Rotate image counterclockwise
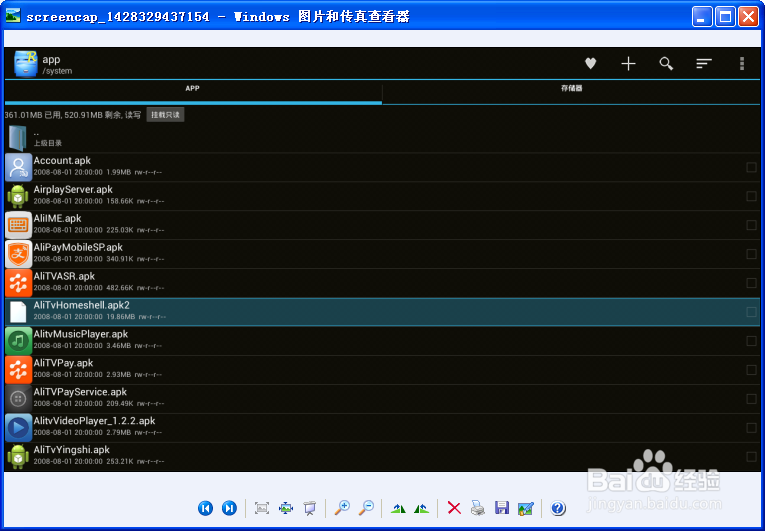The height and width of the screenshot is (531, 765). click(422, 509)
